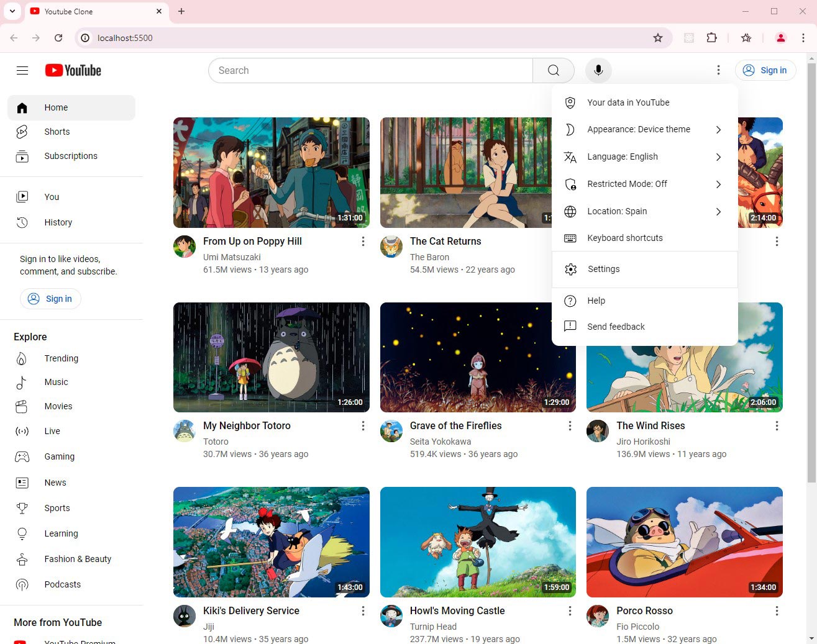Activate voice search microphone
Image resolution: width=817 pixels, height=644 pixels.
click(598, 70)
